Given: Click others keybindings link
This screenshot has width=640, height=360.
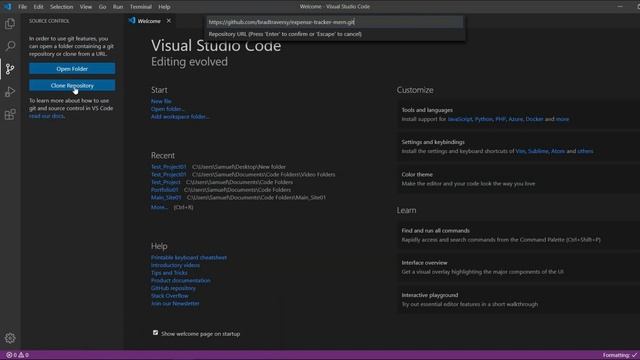Looking at the screenshot, I should [585, 151].
